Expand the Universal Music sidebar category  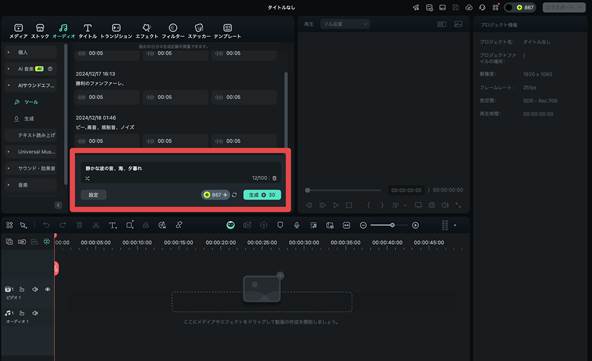[31, 152]
